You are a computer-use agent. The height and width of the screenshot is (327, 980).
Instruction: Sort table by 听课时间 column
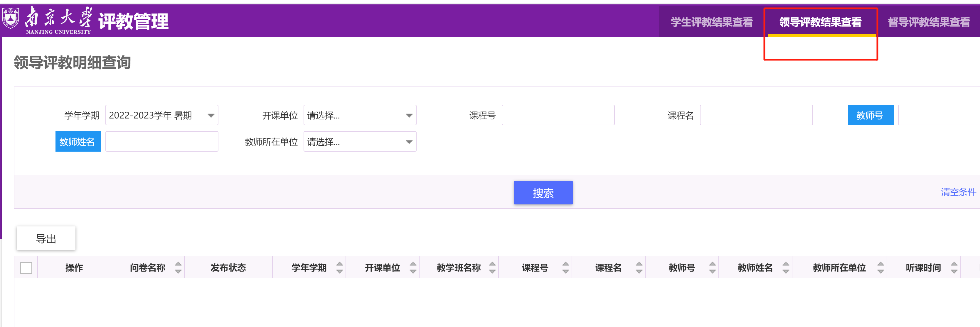point(954,267)
